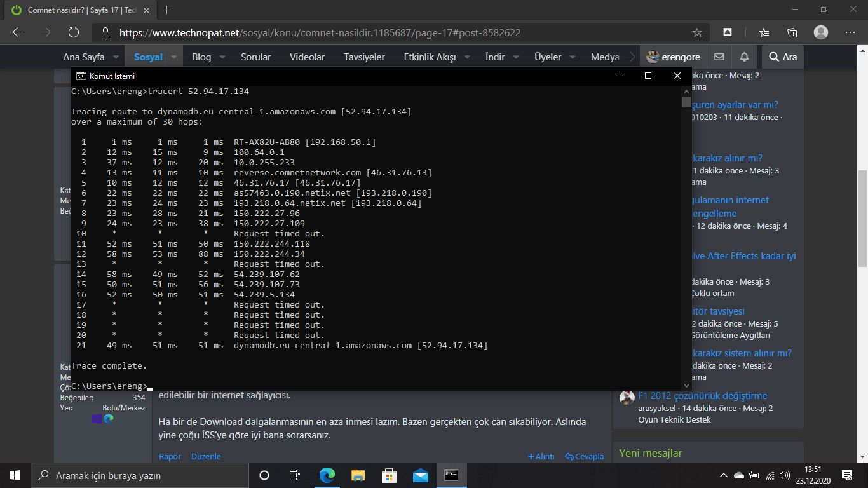The height and width of the screenshot is (488, 868).
Task: Open Edge settings and more menu
Action: pyautogui.click(x=850, y=32)
